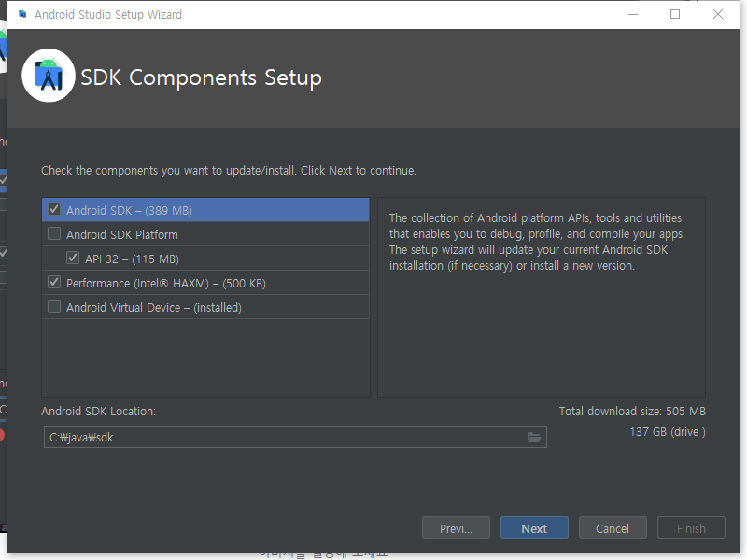Go back with the Previous button
Viewport: 747px width, 560px height.
click(456, 528)
